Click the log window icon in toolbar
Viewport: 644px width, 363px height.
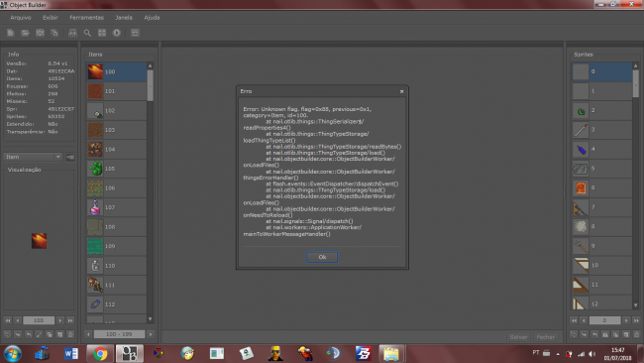(x=135, y=33)
